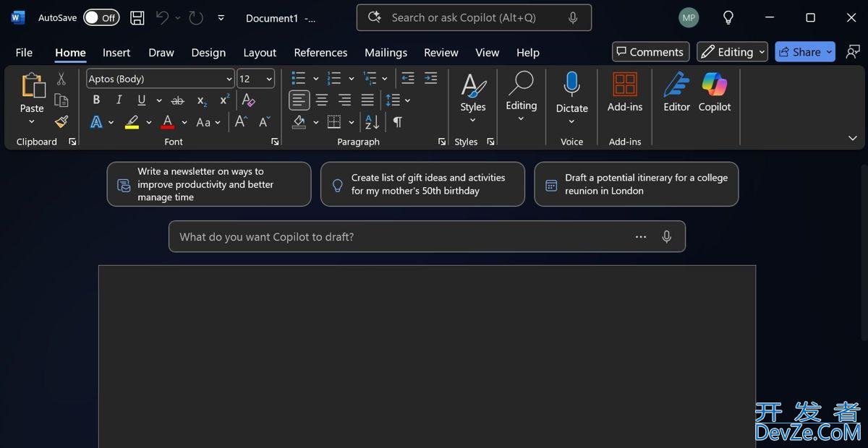
Task: Open the Copilot ribbon button
Action: tap(715, 92)
